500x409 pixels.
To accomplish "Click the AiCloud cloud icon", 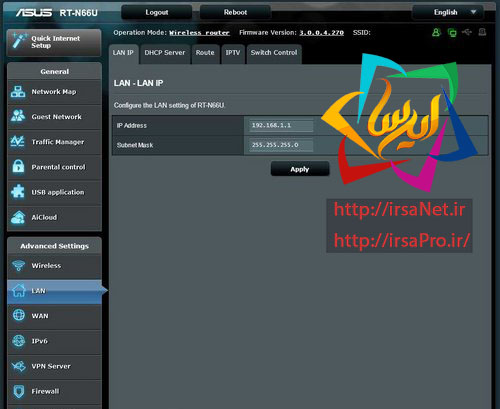I will pos(18,217).
